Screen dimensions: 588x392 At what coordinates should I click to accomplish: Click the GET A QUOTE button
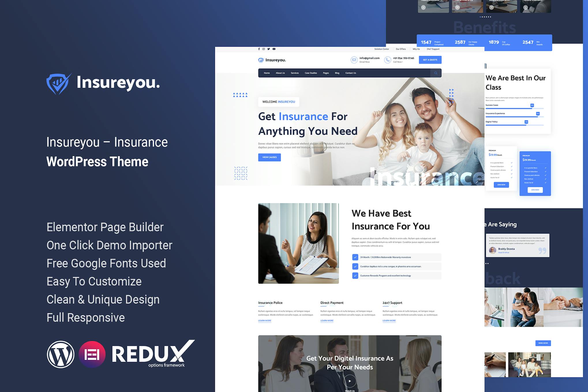coord(430,60)
